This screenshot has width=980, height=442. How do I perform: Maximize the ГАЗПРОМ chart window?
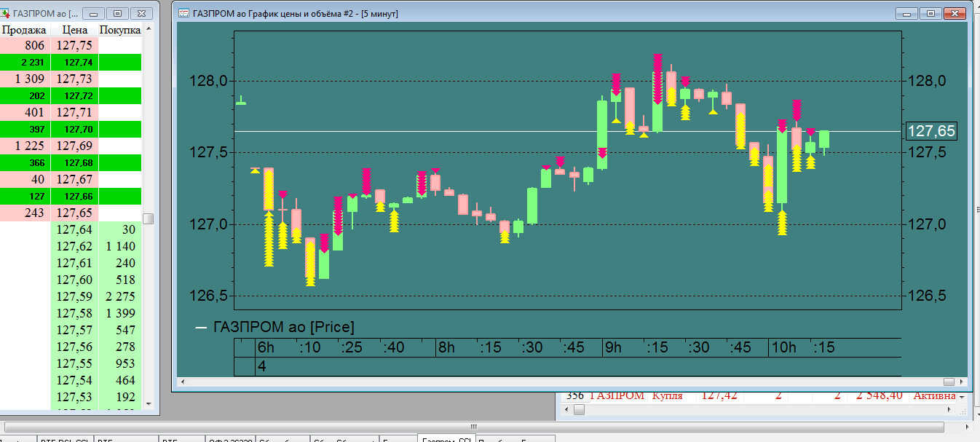coord(930,13)
